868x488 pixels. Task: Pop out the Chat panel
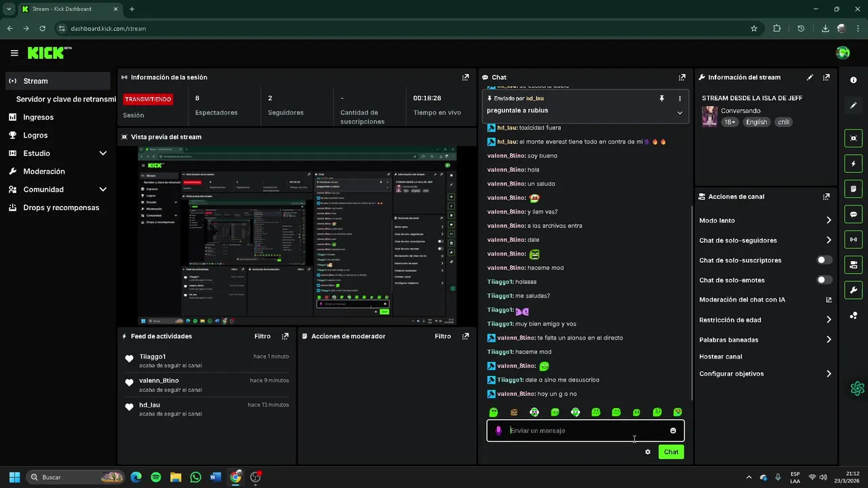tap(682, 77)
